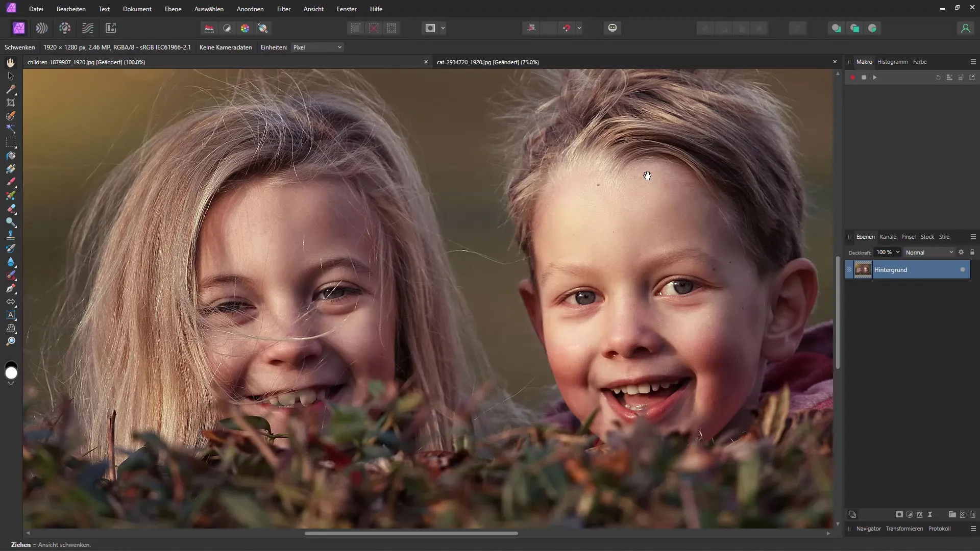Open Einheiten Pixel dropdown
This screenshot has height=551, width=980.
click(317, 47)
